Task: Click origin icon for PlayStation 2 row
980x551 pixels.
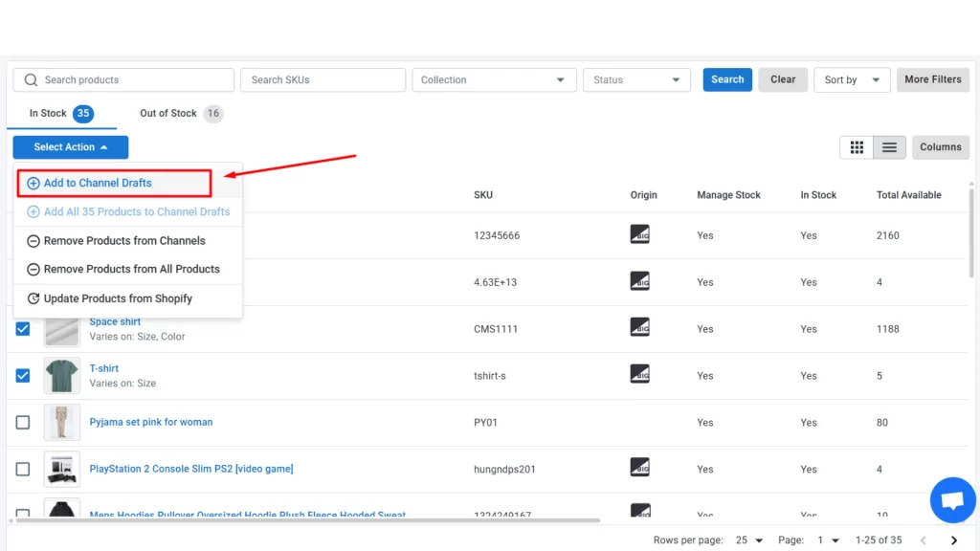Action: click(x=639, y=468)
